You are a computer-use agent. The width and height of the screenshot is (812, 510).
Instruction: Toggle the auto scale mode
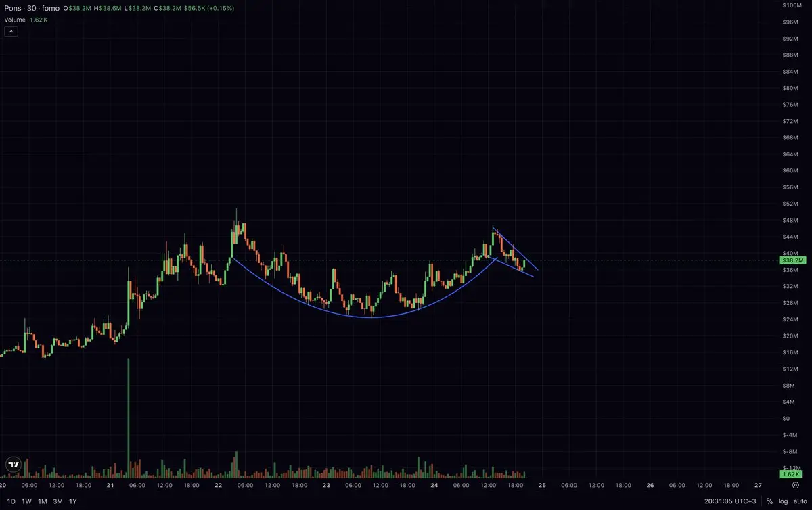799,501
